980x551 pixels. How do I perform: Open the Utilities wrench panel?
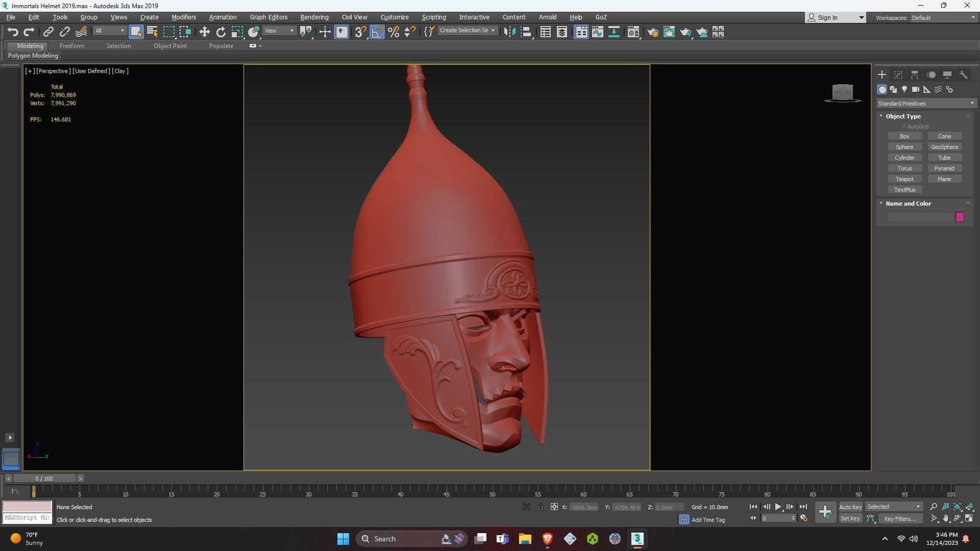[x=964, y=75]
